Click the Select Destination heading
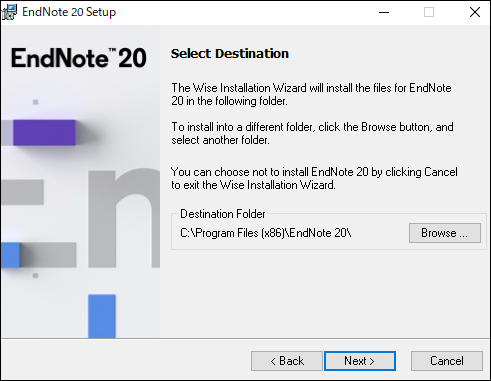Viewport: 491px width, 381px height. tap(230, 53)
